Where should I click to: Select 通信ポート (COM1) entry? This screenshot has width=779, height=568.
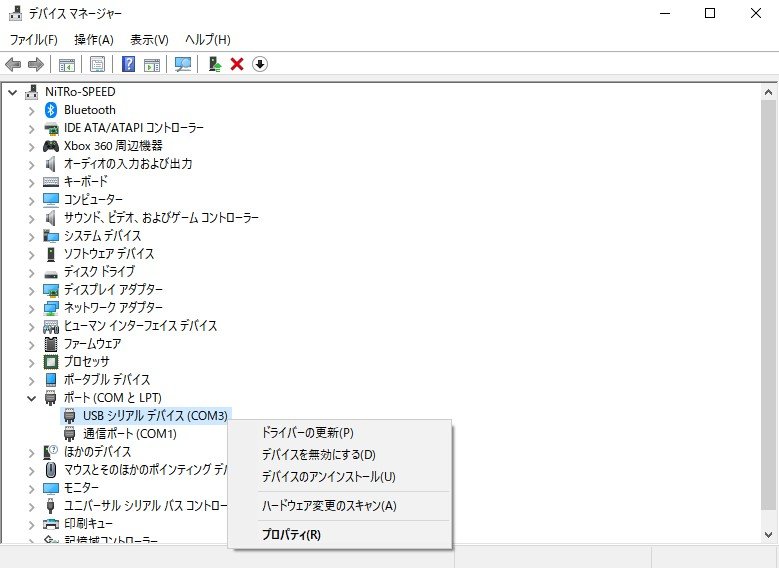[130, 434]
